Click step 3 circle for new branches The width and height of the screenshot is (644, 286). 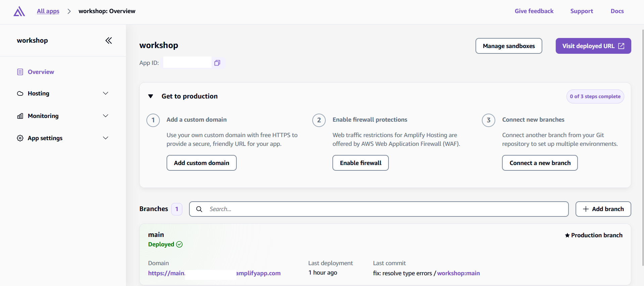(489, 120)
